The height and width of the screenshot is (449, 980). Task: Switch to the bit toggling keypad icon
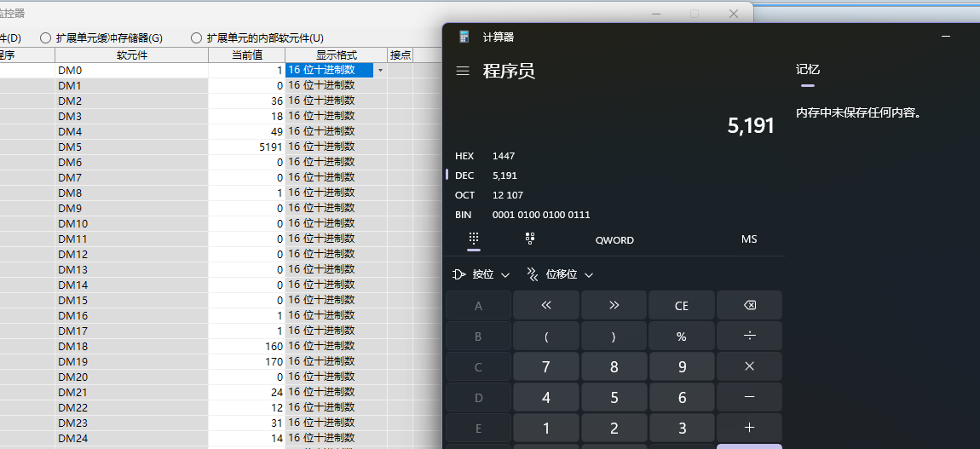[x=529, y=239]
